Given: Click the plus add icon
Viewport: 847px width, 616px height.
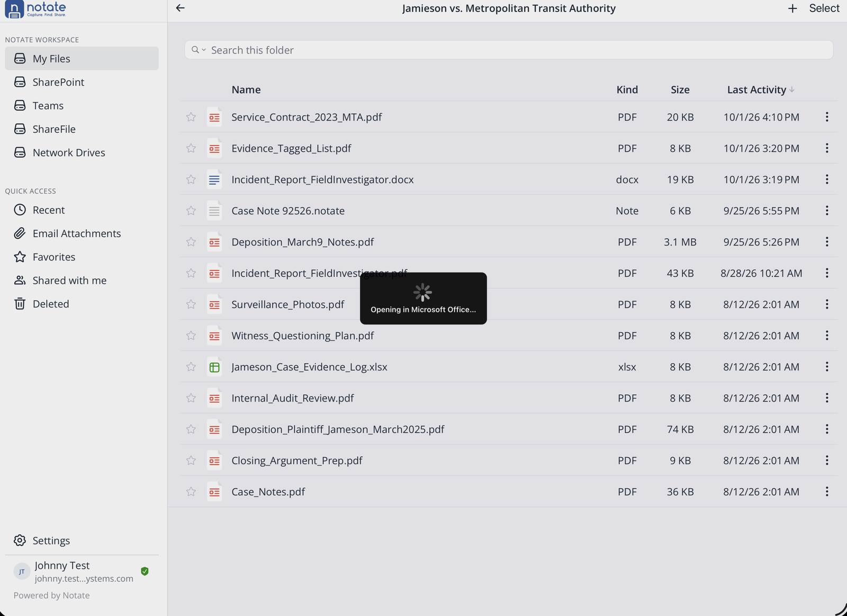Looking at the screenshot, I should pos(792,8).
